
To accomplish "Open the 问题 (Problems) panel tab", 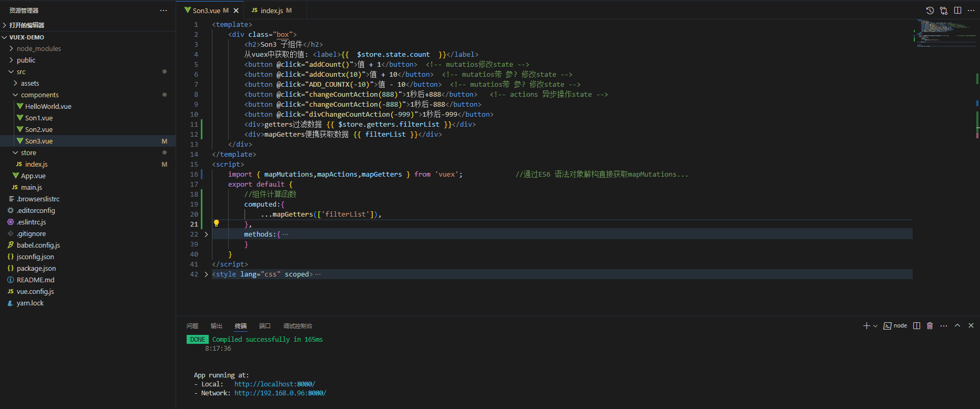I will (x=192, y=326).
